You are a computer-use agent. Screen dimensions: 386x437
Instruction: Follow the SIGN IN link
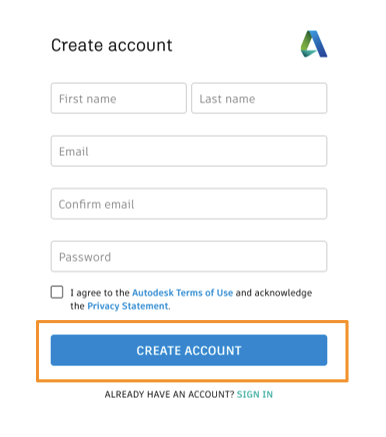tap(255, 394)
